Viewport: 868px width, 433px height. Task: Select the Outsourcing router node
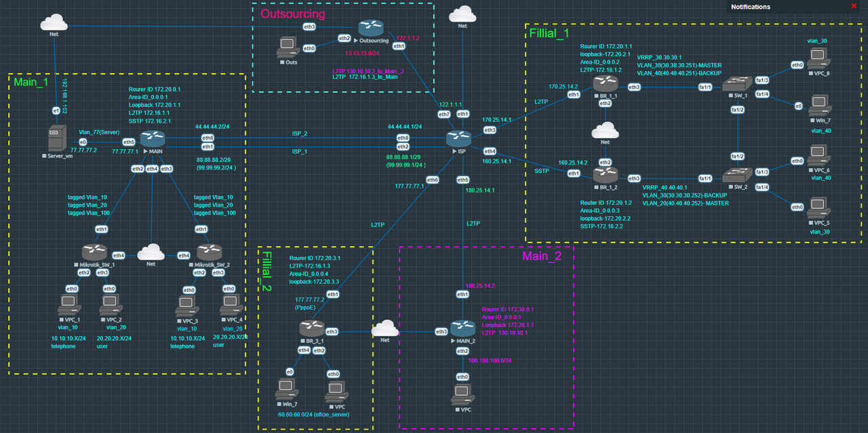pos(370,28)
